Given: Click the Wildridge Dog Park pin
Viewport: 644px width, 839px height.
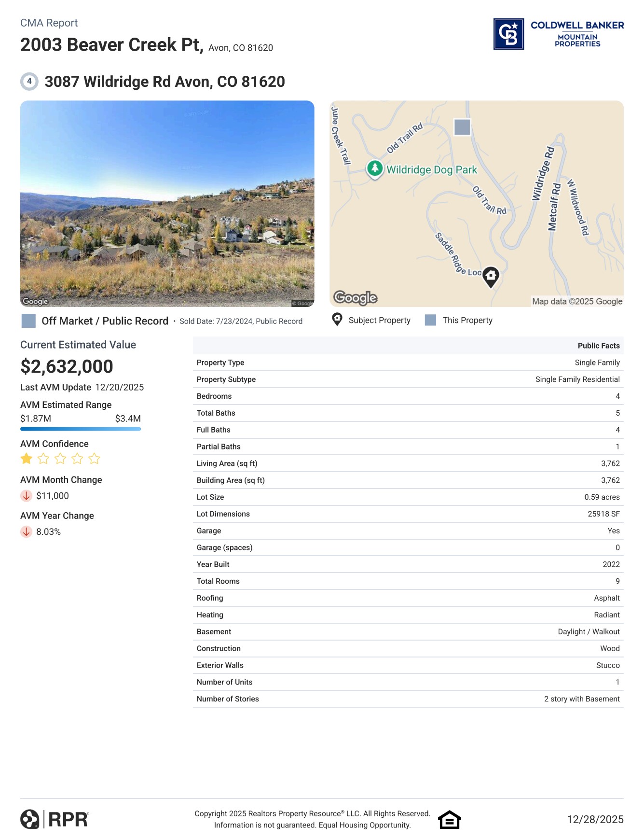Looking at the screenshot, I should click(374, 168).
